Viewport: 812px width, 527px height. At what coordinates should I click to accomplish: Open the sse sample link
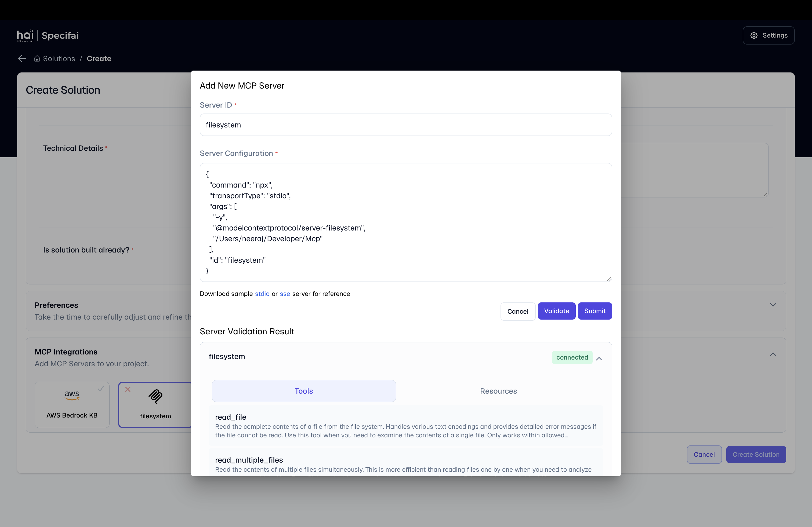285,294
